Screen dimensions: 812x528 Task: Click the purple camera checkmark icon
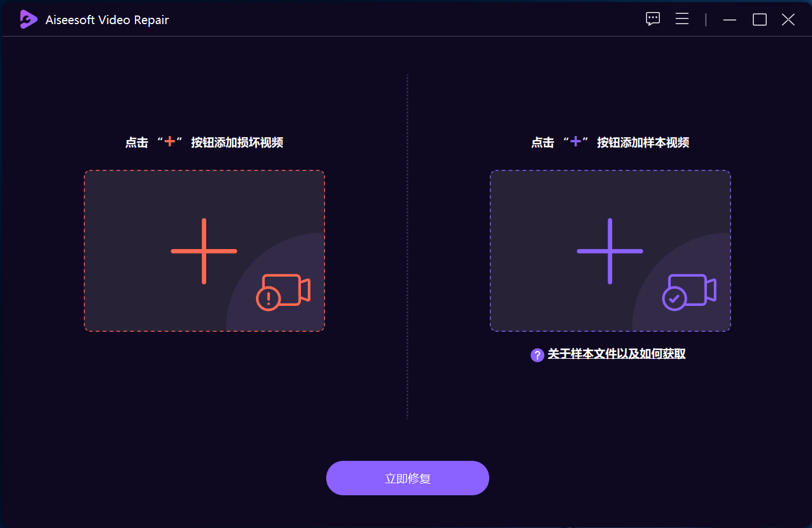[x=689, y=292]
